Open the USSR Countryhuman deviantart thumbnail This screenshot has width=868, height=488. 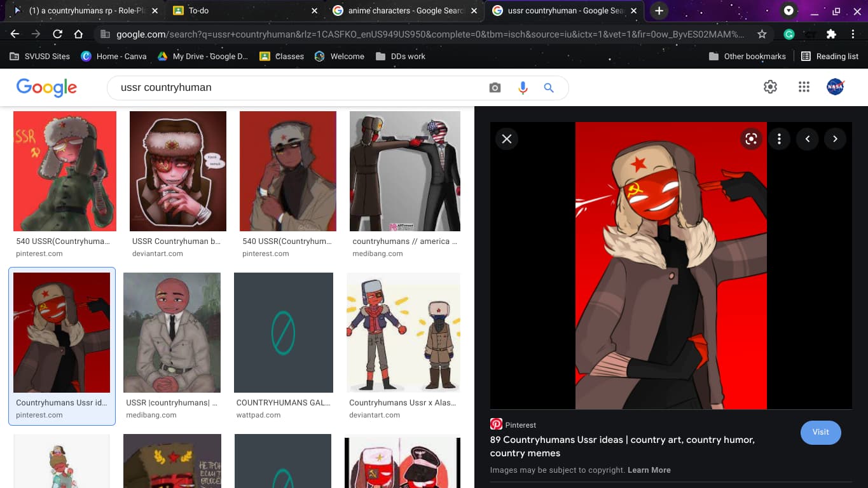178,172
